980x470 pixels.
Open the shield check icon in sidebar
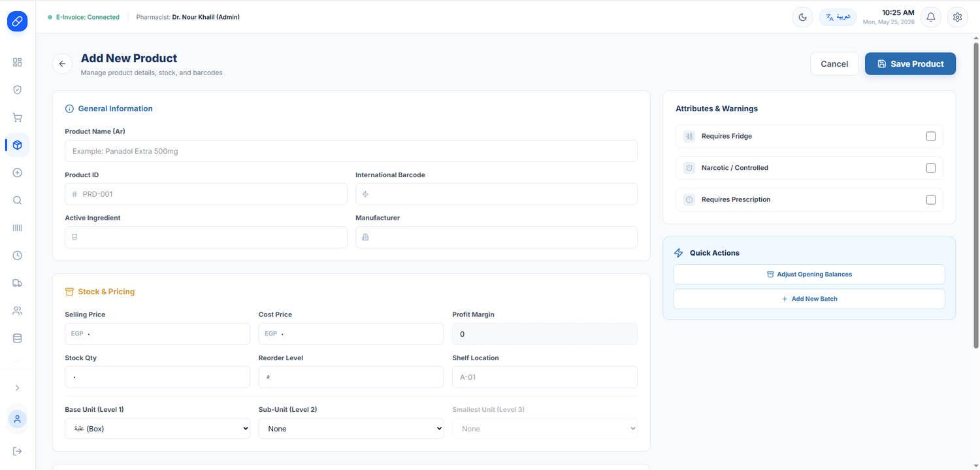18,90
